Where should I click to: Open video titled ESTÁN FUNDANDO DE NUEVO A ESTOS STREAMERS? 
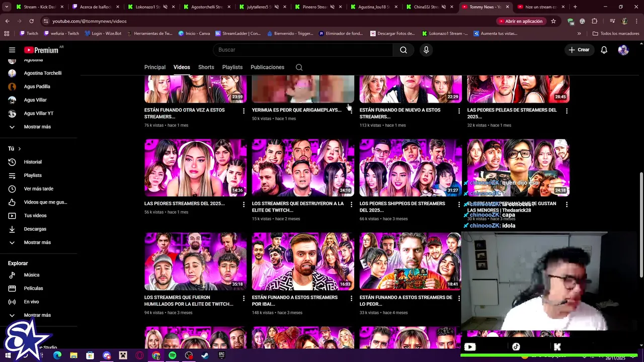click(x=400, y=113)
